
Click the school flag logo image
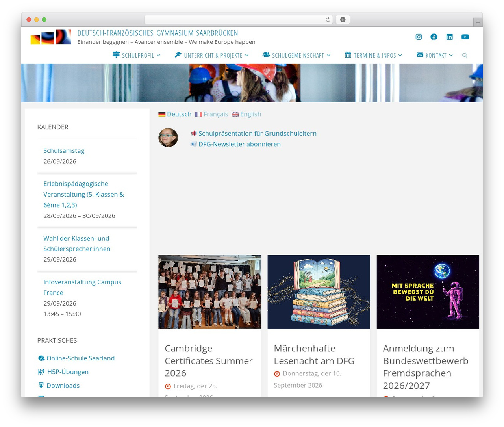[x=51, y=37]
